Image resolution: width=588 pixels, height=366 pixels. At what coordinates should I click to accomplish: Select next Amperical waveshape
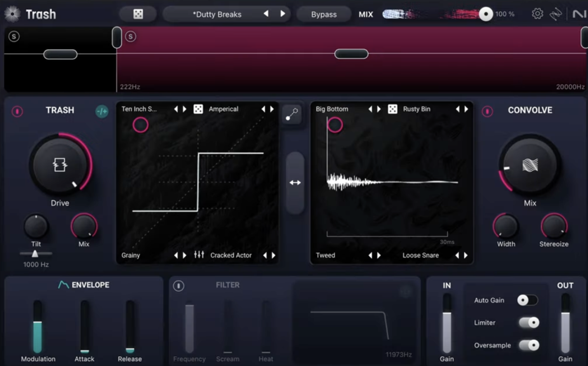(x=272, y=109)
